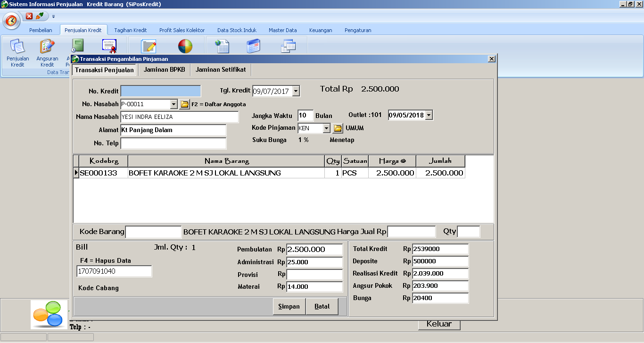
Task: Click the certificate ribbon icon on toolbar
Action: [109, 45]
